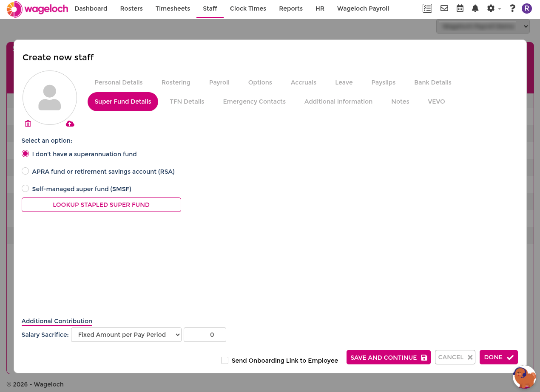Open Rosters in top navigation
The image size is (540, 392).
click(x=131, y=8)
